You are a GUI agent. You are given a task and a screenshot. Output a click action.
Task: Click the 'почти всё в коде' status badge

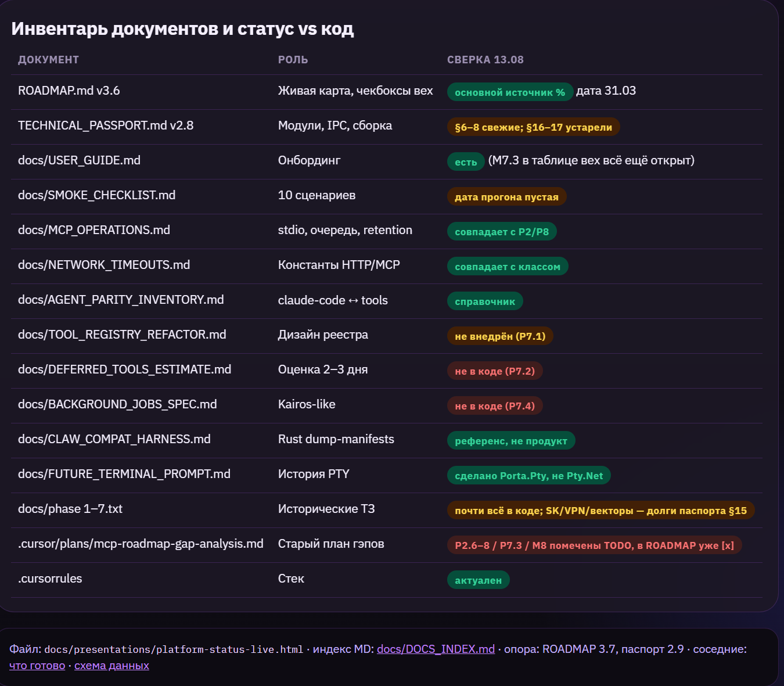click(600, 510)
